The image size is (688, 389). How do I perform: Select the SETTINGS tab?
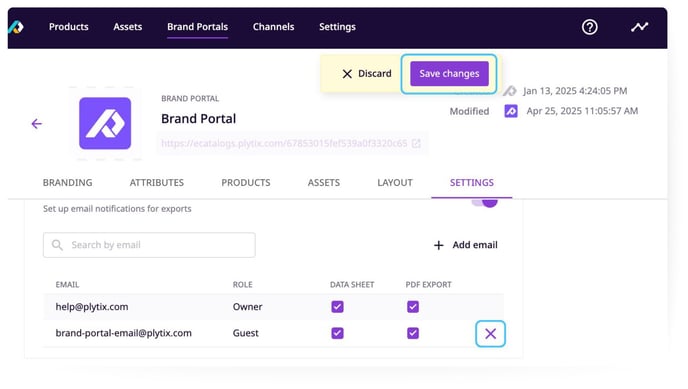[x=472, y=182]
